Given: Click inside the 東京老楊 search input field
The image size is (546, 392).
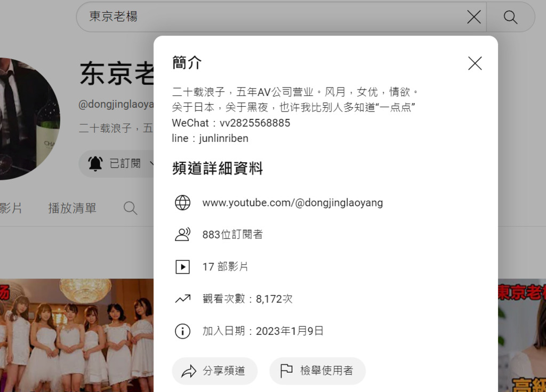Looking at the screenshot, I should tap(213, 17).
